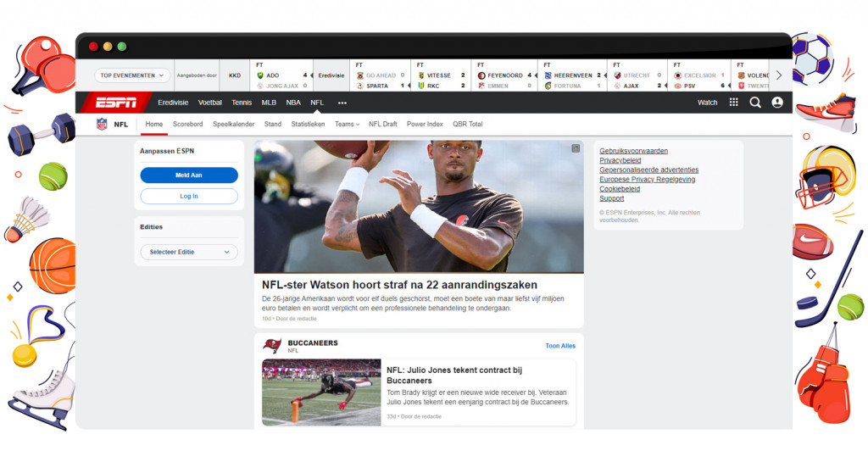This screenshot has width=868, height=462.
Task: Open the Voetbal menu item
Action: pyautogui.click(x=210, y=103)
